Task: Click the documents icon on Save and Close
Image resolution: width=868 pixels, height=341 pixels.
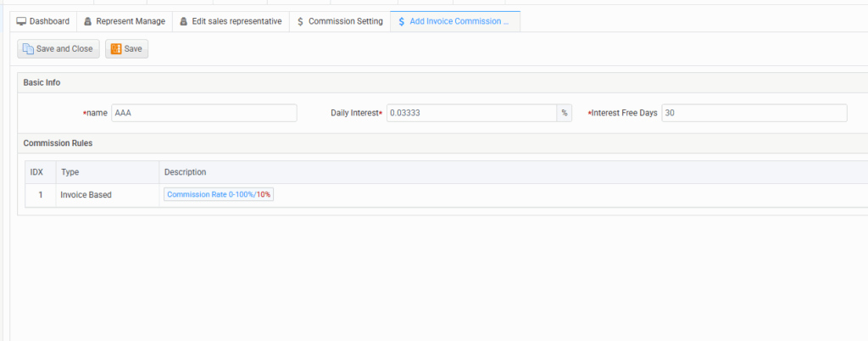Action: (x=28, y=49)
